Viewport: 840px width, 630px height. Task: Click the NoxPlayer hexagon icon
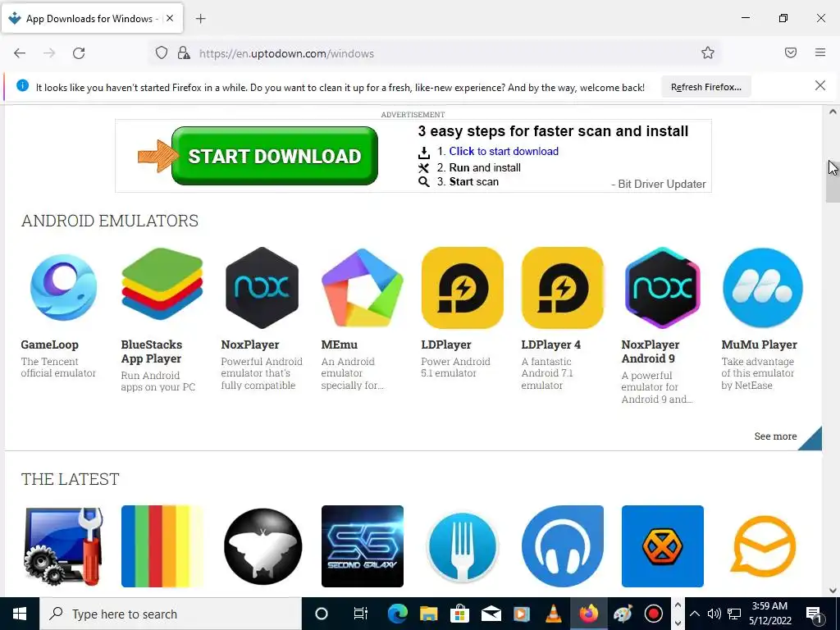coord(262,288)
